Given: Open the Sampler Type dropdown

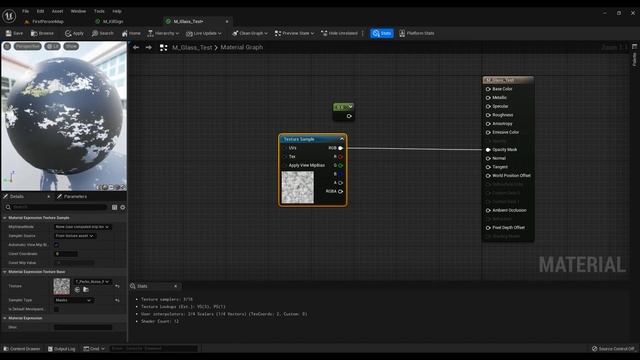Looking at the screenshot, I should 74,300.
